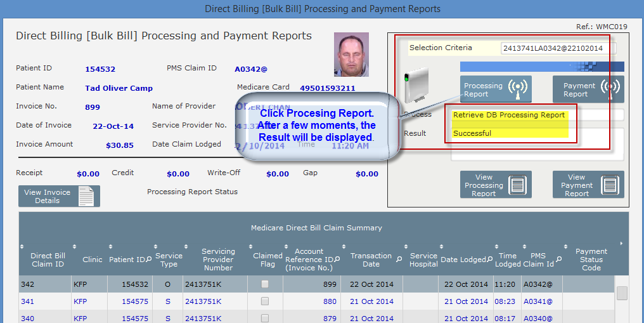Click invoice number 880 cell
Screen dimensions: 644x323
[x=330, y=301]
